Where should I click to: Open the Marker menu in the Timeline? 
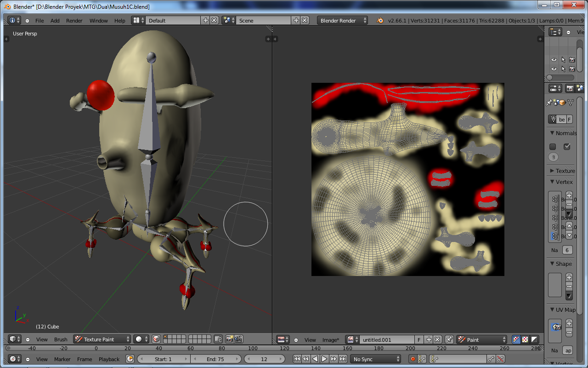coord(62,359)
